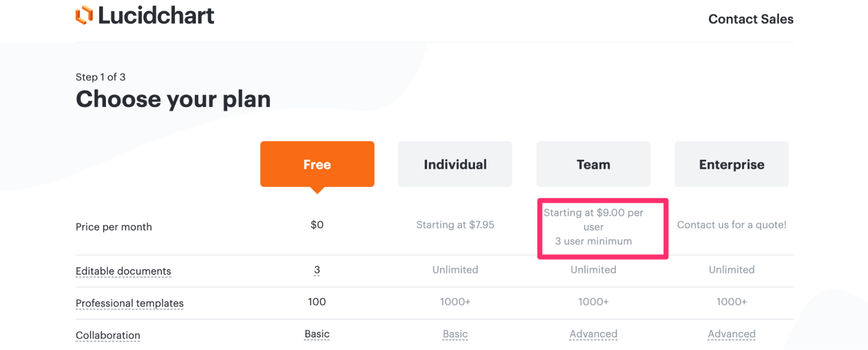Click Advanced collaboration under Enterprise plan
Image resolution: width=868 pixels, height=350 pixels.
click(x=732, y=334)
